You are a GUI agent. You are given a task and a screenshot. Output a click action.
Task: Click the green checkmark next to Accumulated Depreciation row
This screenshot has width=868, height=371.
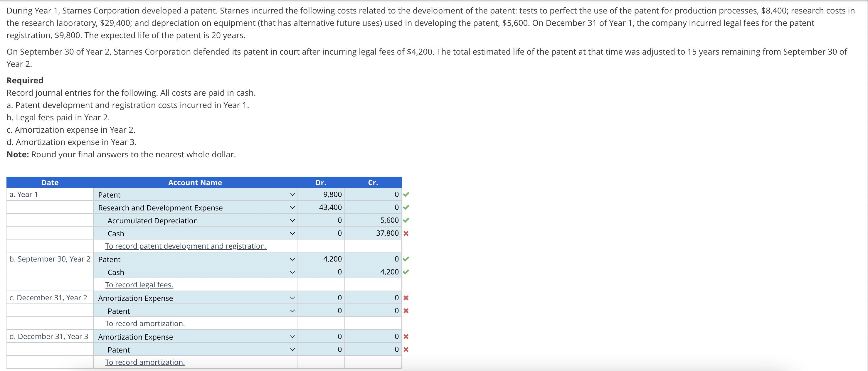pos(406,220)
